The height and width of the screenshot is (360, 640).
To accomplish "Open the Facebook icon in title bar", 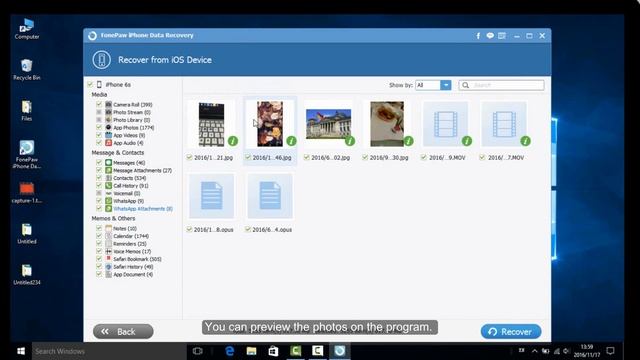I will click(478, 36).
